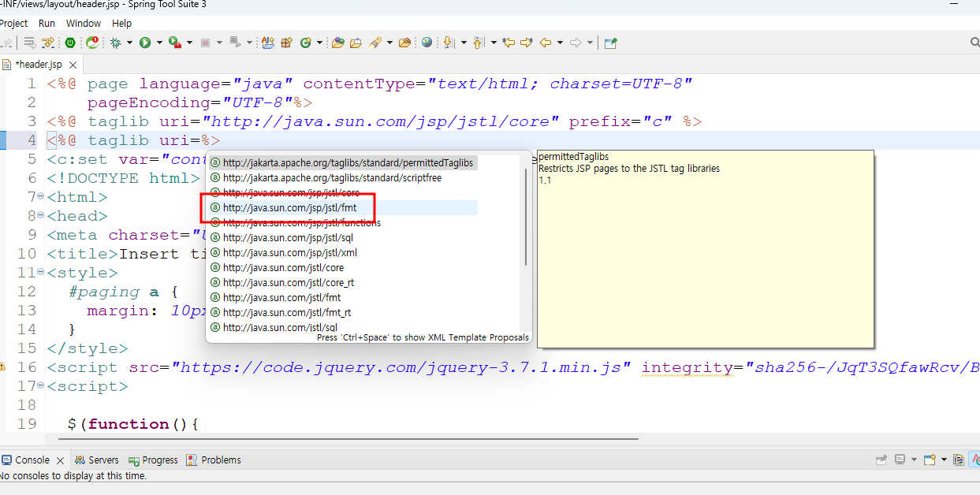Open the Run menu
Image resolution: width=980 pixels, height=495 pixels.
pos(47,24)
